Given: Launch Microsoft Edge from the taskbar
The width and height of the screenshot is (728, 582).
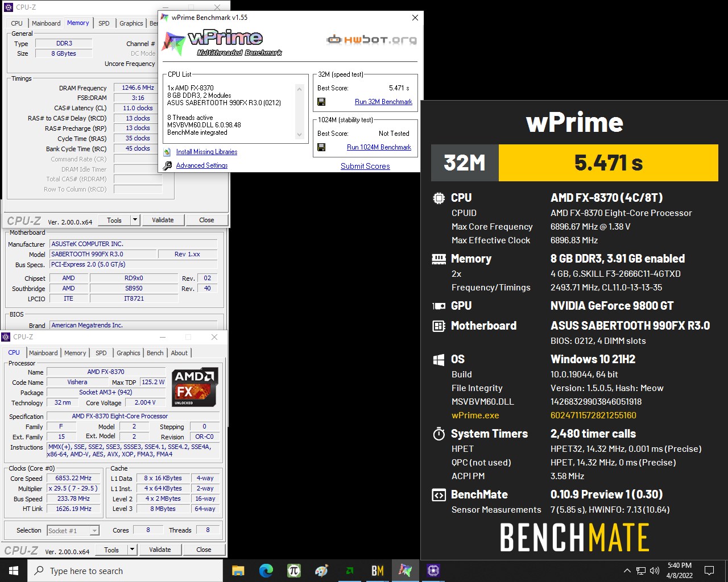Looking at the screenshot, I should click(x=266, y=571).
